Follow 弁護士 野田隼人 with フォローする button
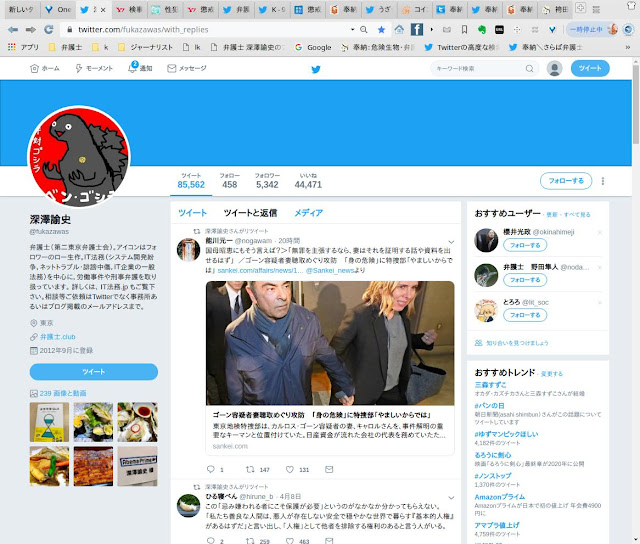640x544 pixels. [x=525, y=280]
